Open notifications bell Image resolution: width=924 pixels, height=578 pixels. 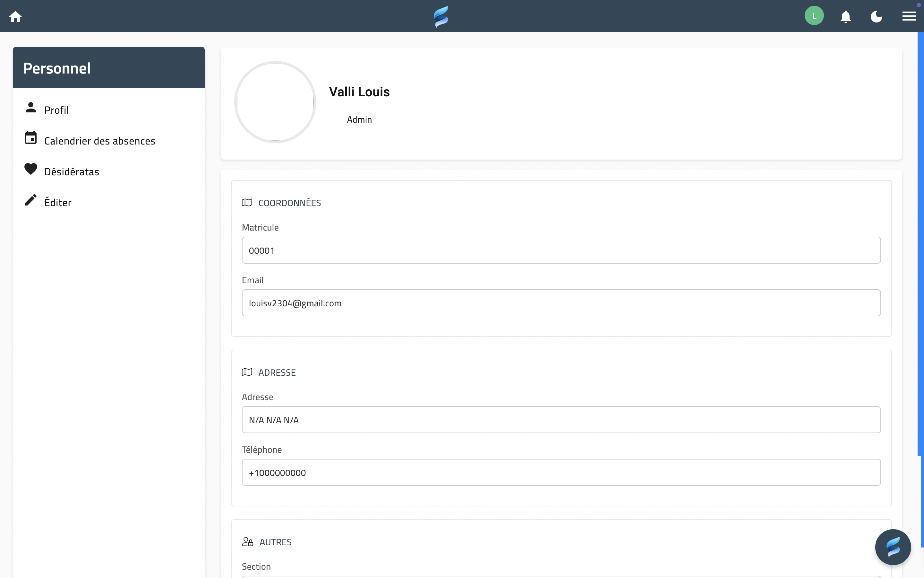pyautogui.click(x=846, y=16)
